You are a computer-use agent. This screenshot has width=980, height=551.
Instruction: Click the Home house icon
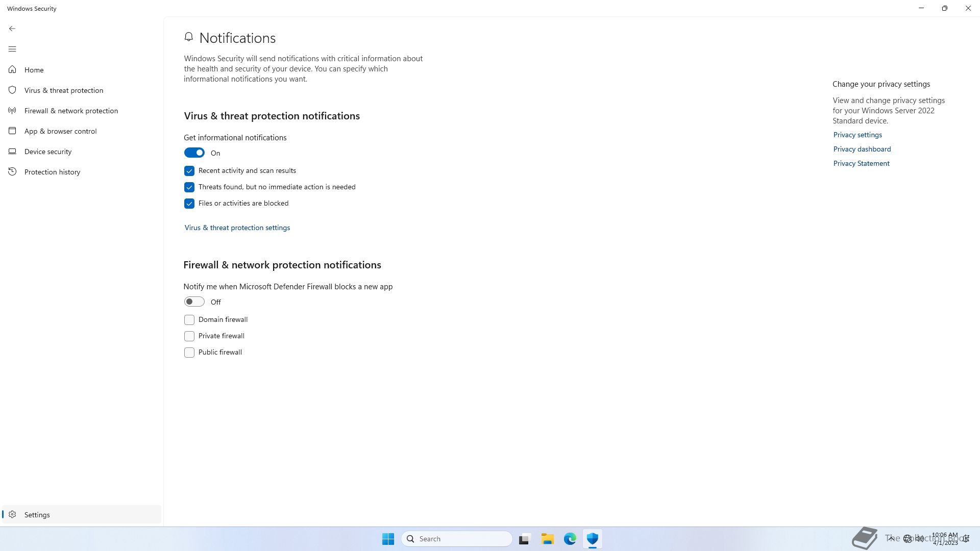12,69
